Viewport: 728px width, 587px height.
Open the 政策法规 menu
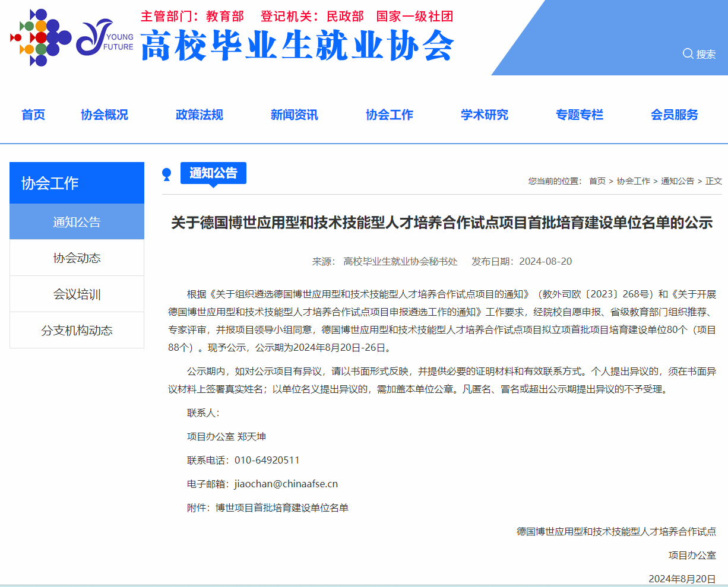(x=200, y=115)
